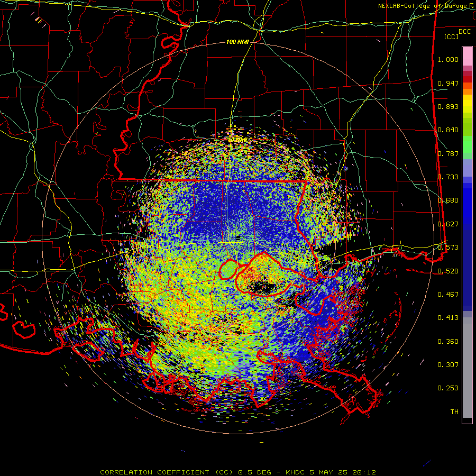Click the 0.947 legend value
This screenshot has height=476, width=476.
(448, 83)
